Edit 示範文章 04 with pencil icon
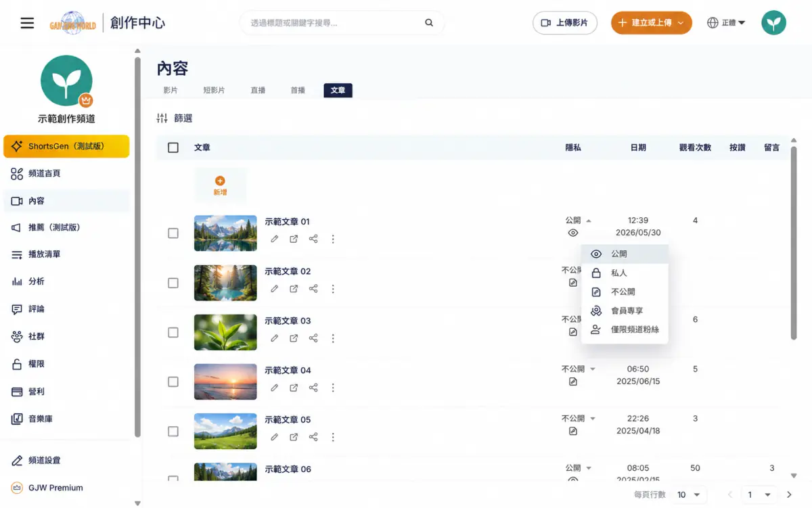This screenshot has height=508, width=812. click(x=274, y=388)
